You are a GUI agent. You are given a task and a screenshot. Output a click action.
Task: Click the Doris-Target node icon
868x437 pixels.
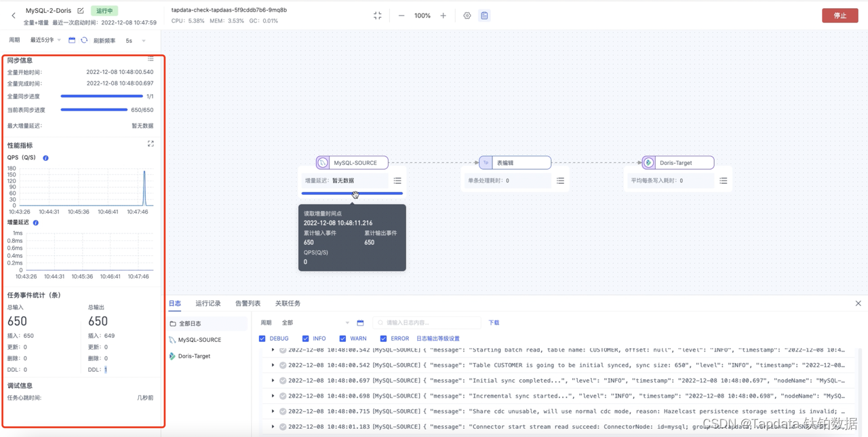coord(648,163)
